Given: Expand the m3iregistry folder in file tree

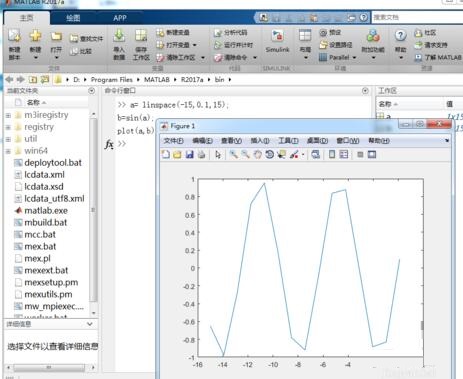Looking at the screenshot, I should point(8,115).
